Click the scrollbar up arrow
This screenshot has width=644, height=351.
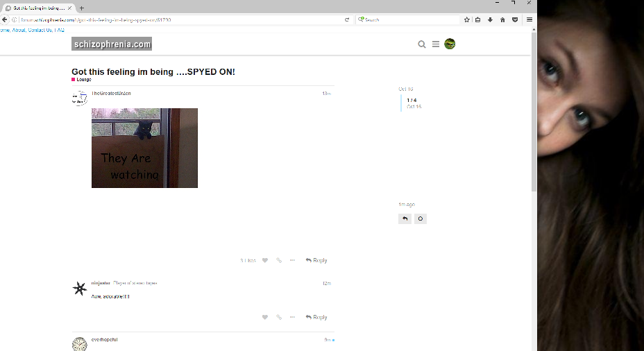[534, 30]
